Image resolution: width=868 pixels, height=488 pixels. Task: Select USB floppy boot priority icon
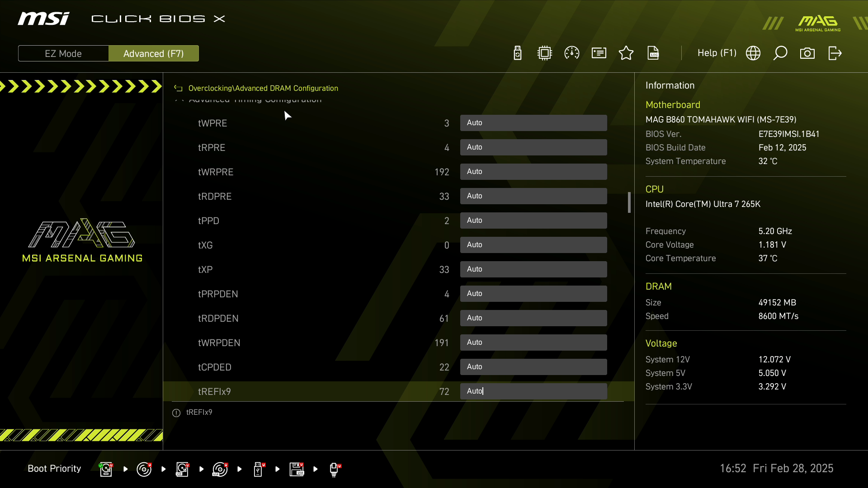(x=297, y=469)
